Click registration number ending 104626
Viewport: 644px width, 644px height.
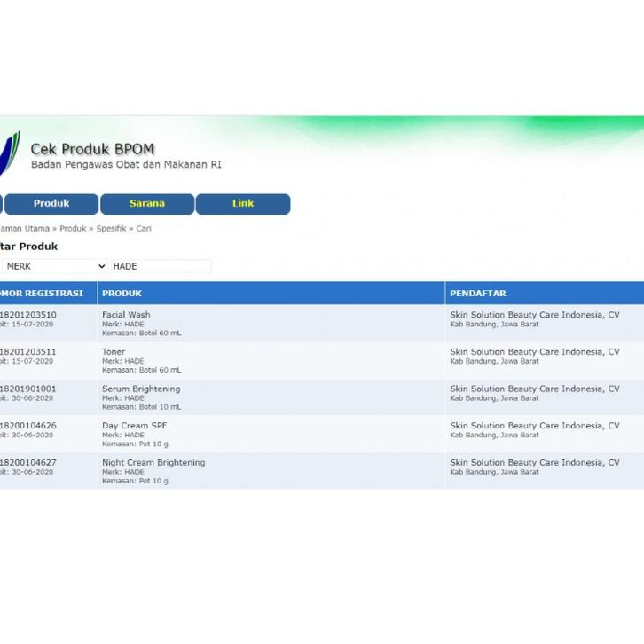tap(27, 426)
